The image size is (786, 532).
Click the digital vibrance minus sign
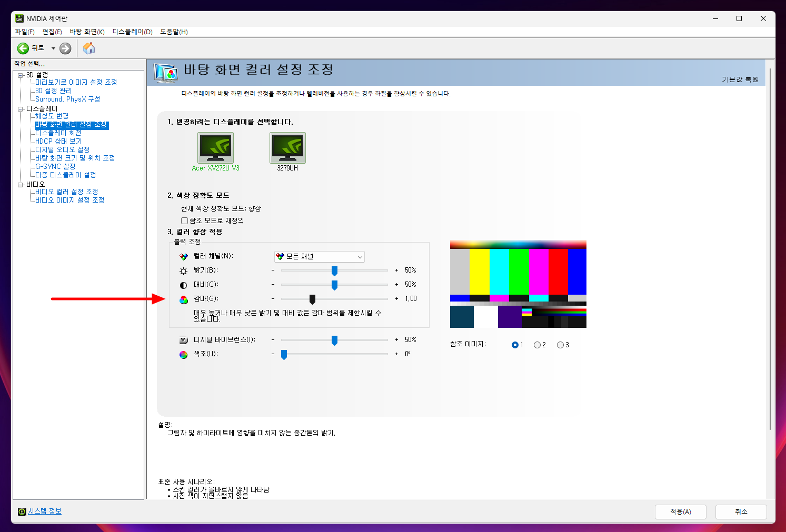click(x=273, y=340)
